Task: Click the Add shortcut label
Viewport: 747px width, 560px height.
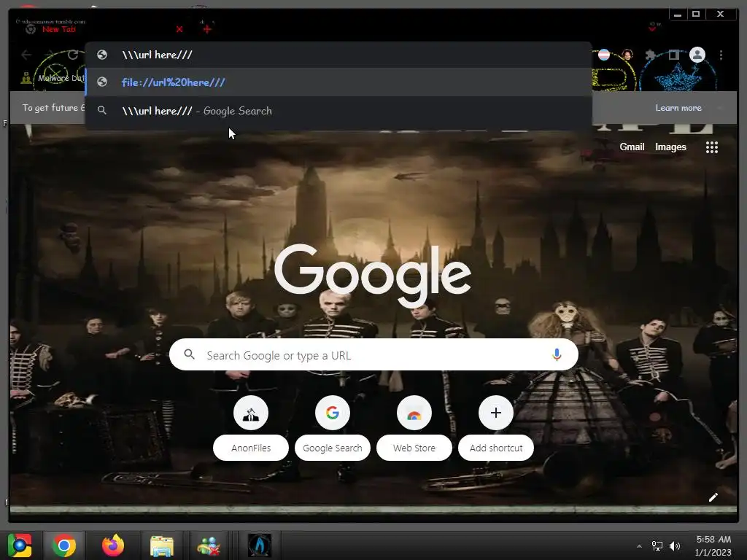Action: (496, 448)
